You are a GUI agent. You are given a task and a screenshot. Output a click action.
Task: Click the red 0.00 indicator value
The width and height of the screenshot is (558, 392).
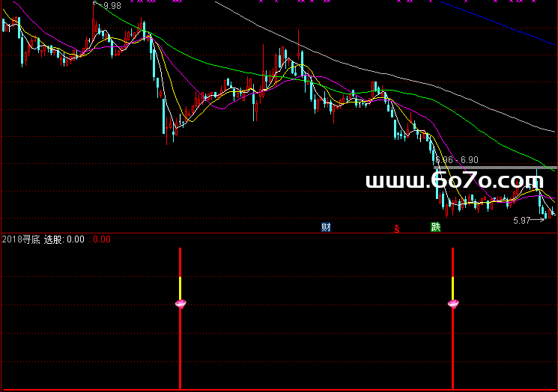click(x=103, y=239)
